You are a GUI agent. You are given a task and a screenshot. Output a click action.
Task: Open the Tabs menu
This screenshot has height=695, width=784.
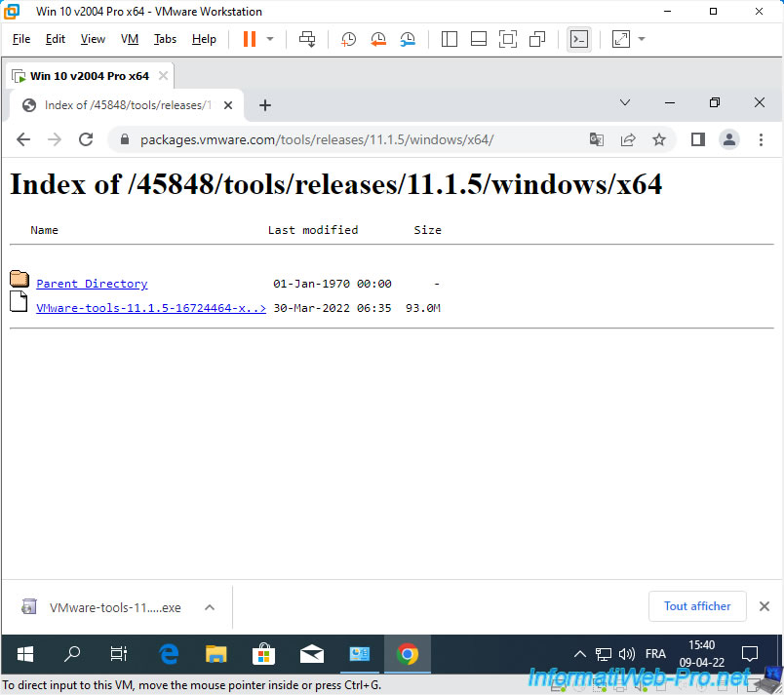tap(165, 39)
